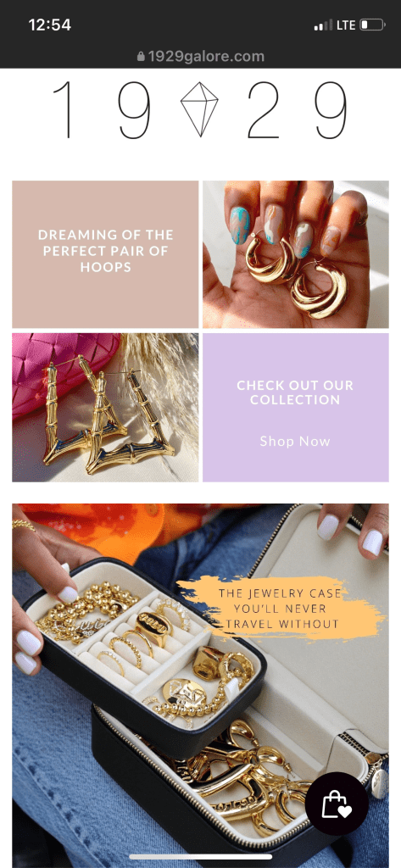Open the gold hoops in hand photo
Image resolution: width=401 pixels, height=868 pixels.
click(x=296, y=254)
